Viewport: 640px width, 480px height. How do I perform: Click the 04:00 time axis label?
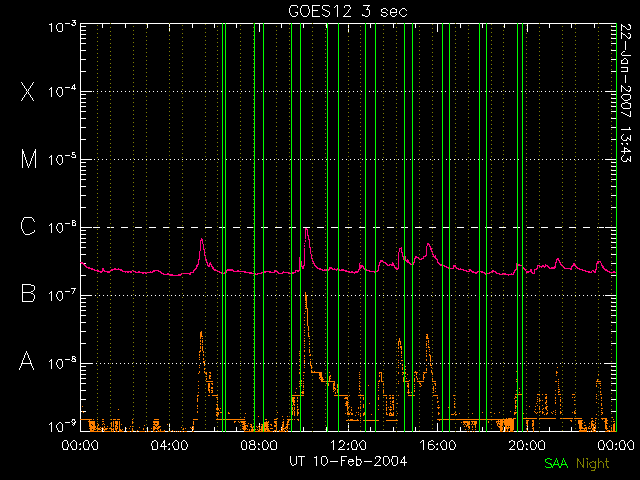pyautogui.click(x=169, y=445)
